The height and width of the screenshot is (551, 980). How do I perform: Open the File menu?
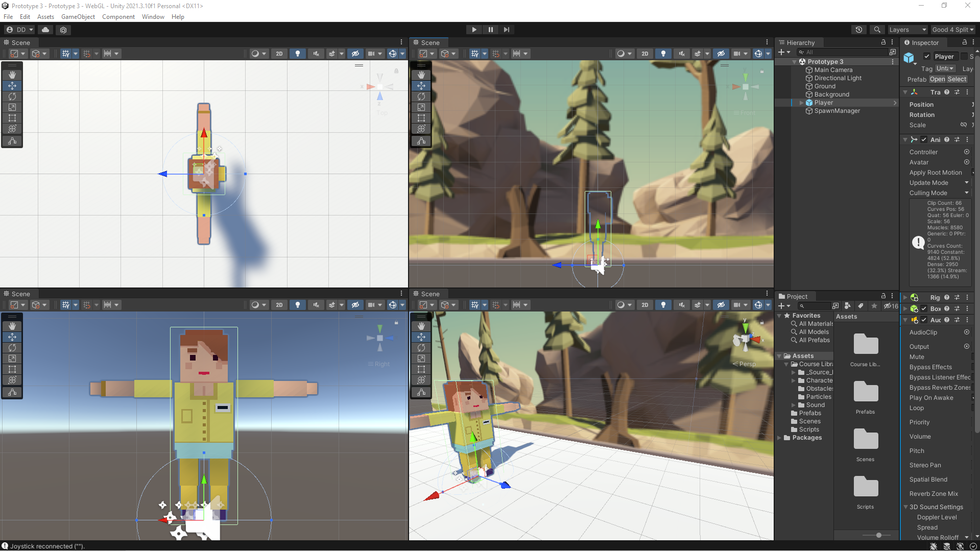tap(8, 17)
